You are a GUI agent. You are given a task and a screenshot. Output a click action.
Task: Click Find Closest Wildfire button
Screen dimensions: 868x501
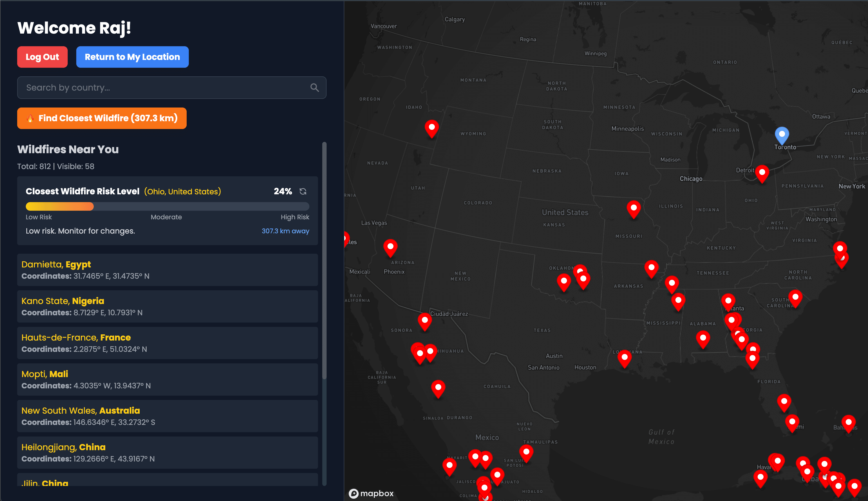(x=102, y=118)
